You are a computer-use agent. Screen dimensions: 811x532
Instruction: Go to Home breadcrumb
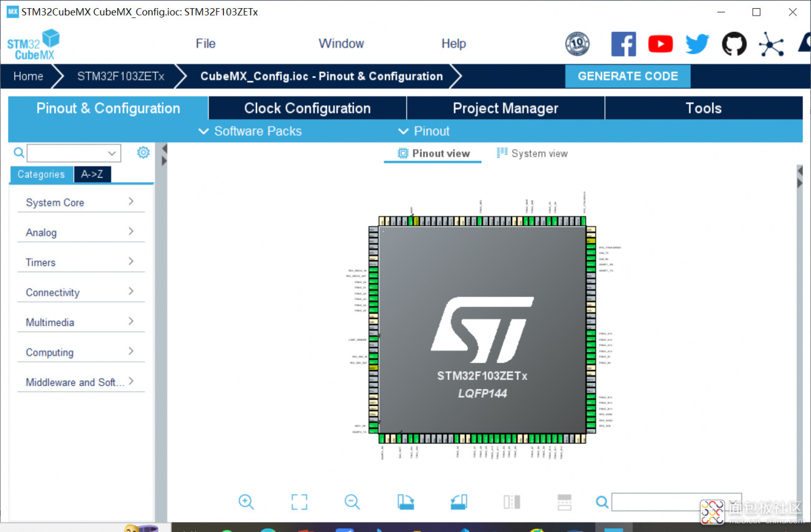[29, 76]
